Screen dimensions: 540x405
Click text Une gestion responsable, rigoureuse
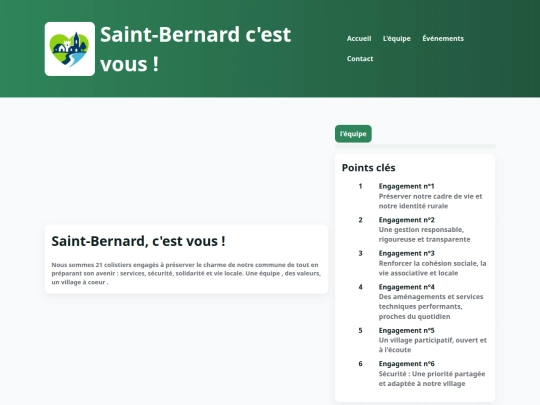click(x=424, y=235)
